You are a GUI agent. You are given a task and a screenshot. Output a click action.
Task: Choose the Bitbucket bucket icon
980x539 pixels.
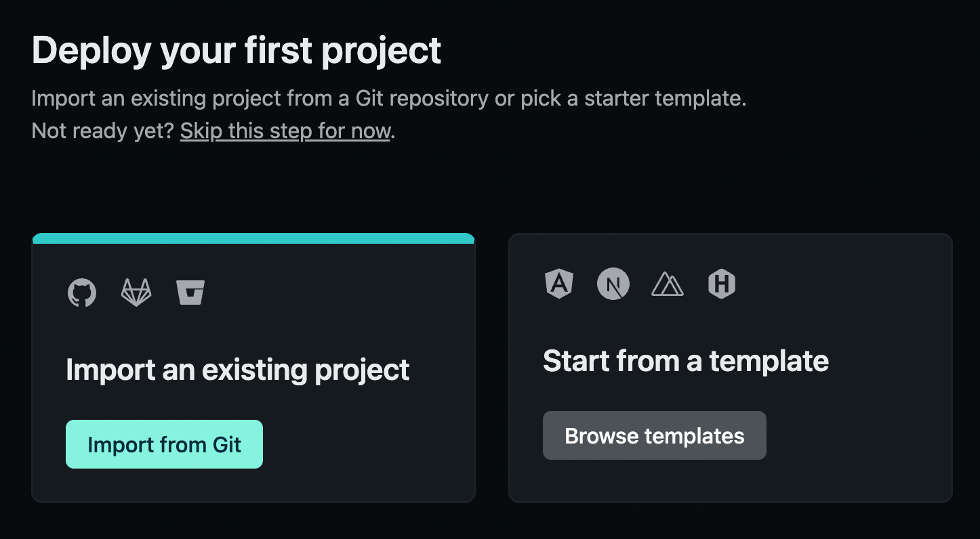[x=190, y=293]
